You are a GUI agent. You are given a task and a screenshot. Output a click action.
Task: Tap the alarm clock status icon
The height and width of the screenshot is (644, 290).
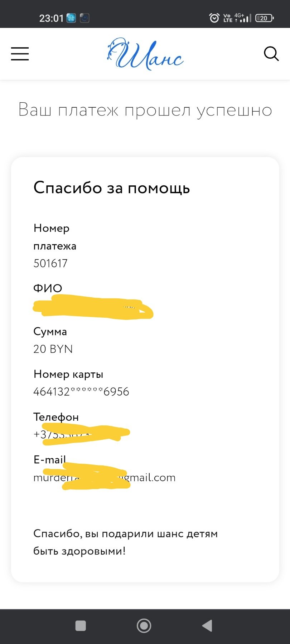tap(214, 18)
